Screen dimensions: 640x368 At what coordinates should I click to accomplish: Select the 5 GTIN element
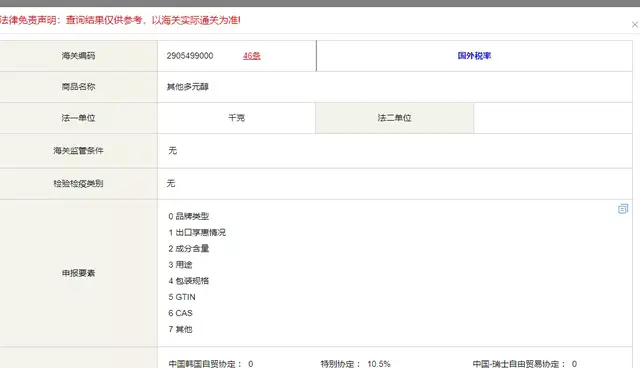(x=182, y=297)
